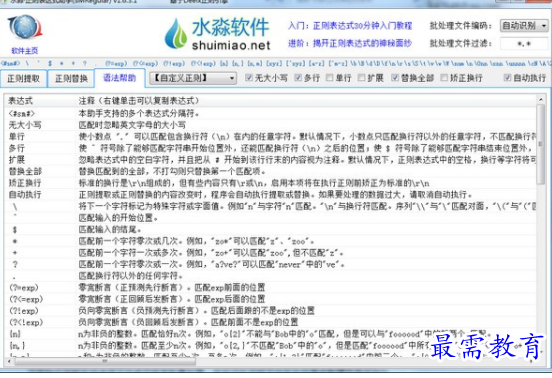Expand the 批处理文件编码 自动识别 dropdown
The width and height of the screenshot is (552, 378).
(524, 26)
